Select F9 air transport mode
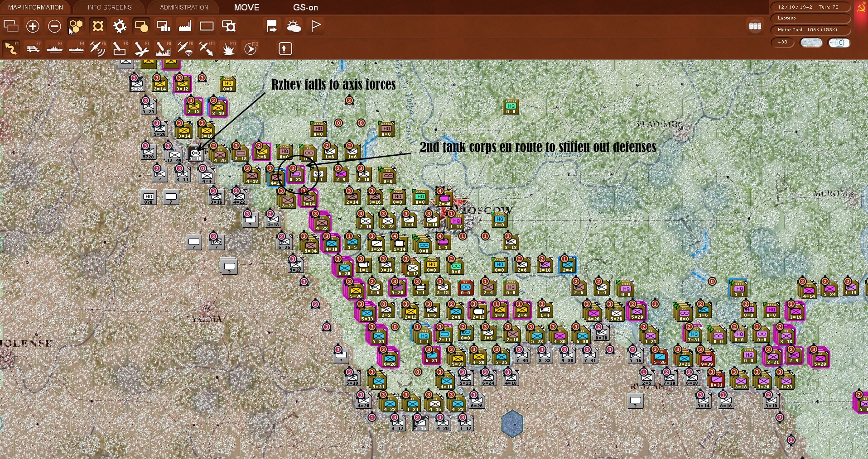This screenshot has width=868, height=459. coord(185,48)
